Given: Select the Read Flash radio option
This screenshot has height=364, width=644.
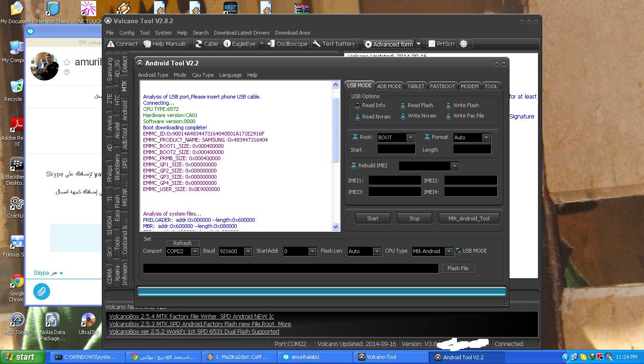Looking at the screenshot, I should point(416,105).
